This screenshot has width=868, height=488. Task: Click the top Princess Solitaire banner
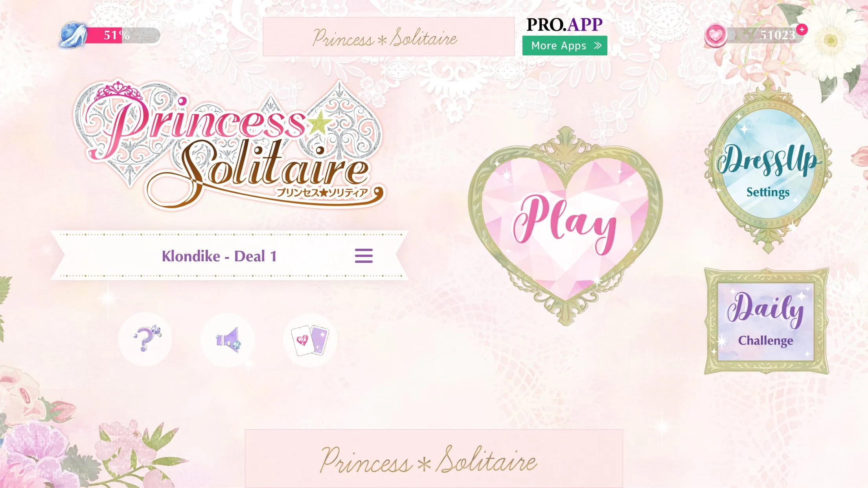(389, 37)
